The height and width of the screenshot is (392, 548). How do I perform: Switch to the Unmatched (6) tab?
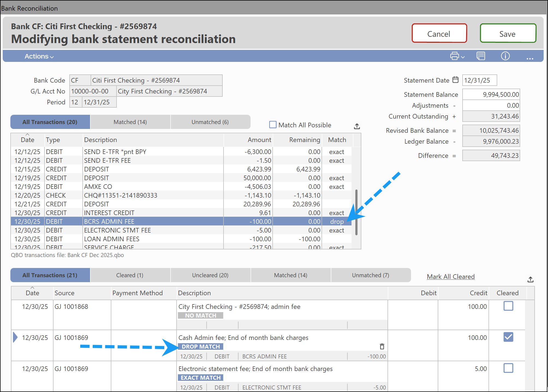210,122
